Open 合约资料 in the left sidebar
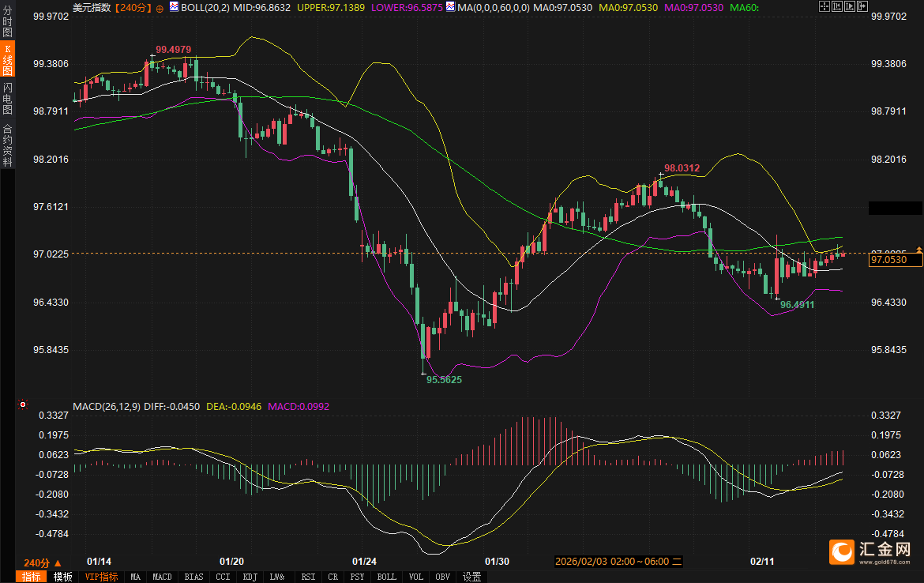This screenshot has width=924, height=583. coord(7,145)
